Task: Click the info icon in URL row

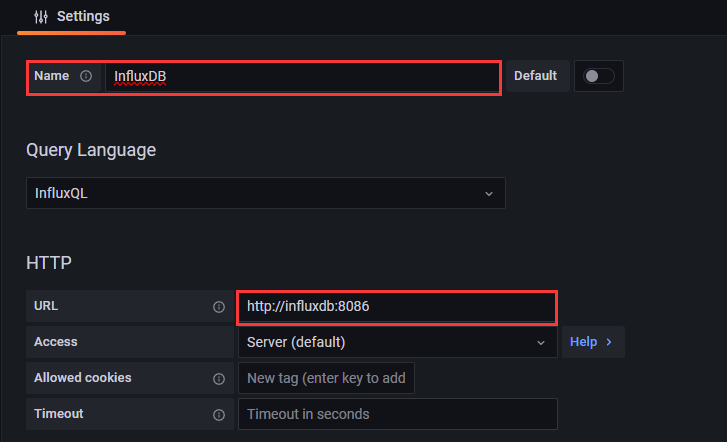Action: point(219,307)
